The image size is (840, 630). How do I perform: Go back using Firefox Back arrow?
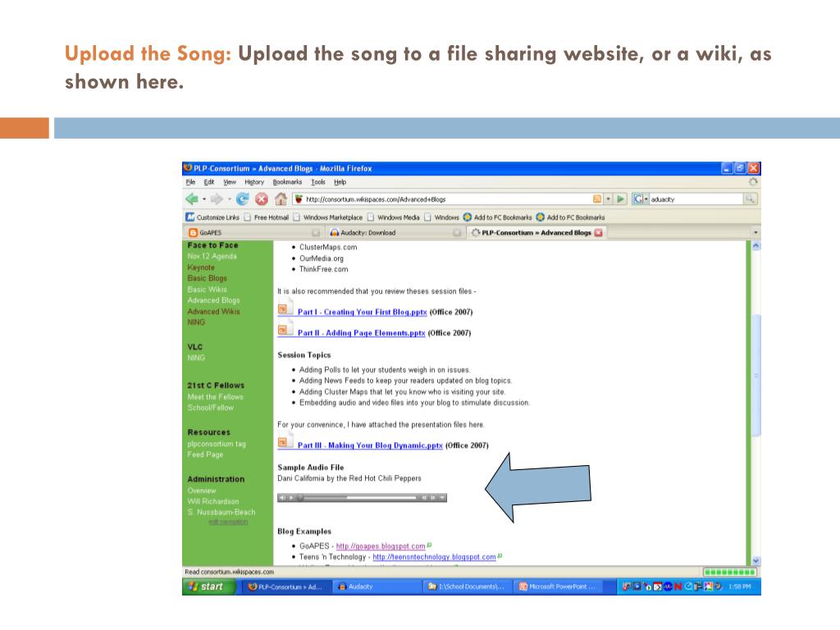tap(192, 199)
